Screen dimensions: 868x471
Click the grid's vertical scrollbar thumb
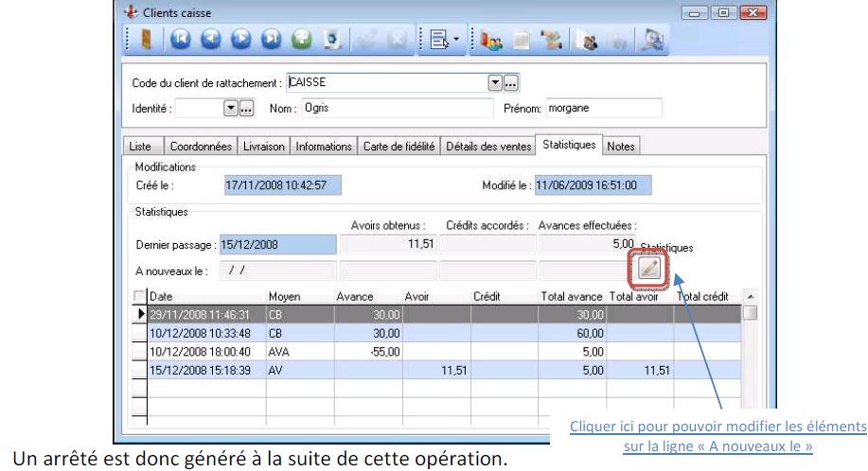pos(749,312)
